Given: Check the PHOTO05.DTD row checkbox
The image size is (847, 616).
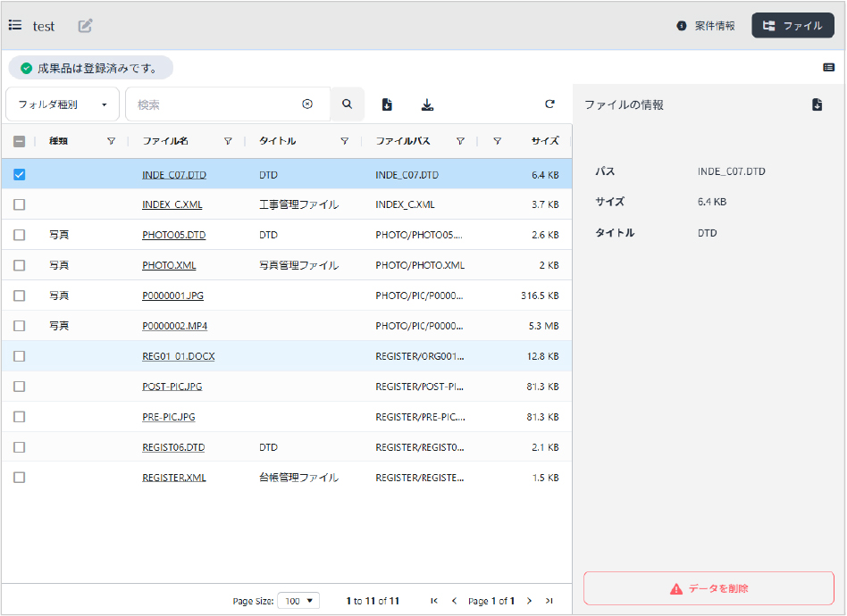Looking at the screenshot, I should [19, 235].
